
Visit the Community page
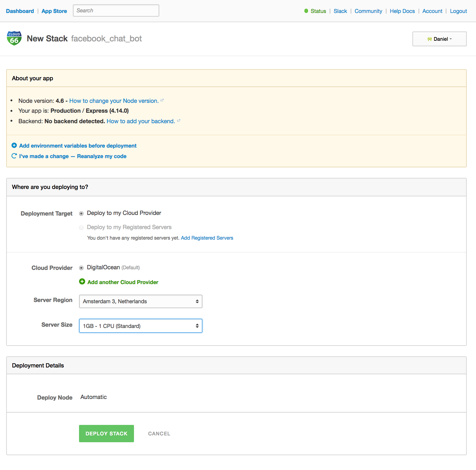click(x=368, y=11)
